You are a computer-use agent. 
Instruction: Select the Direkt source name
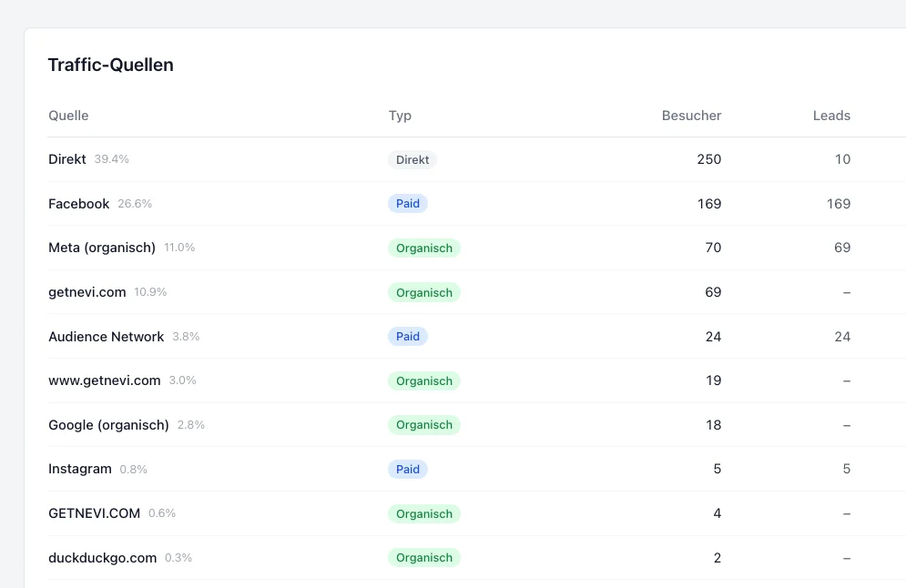tap(67, 159)
